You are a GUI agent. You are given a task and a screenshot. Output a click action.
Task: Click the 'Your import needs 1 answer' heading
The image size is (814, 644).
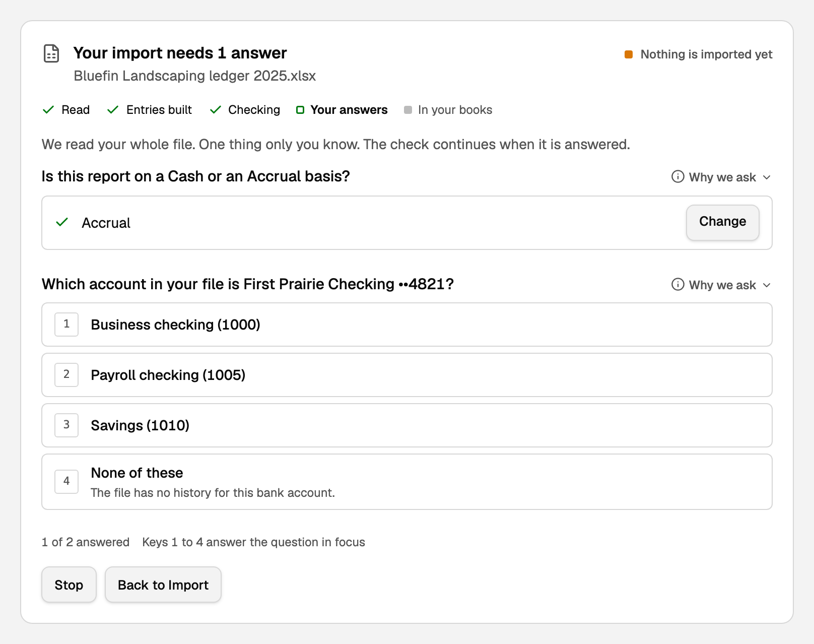tap(180, 53)
